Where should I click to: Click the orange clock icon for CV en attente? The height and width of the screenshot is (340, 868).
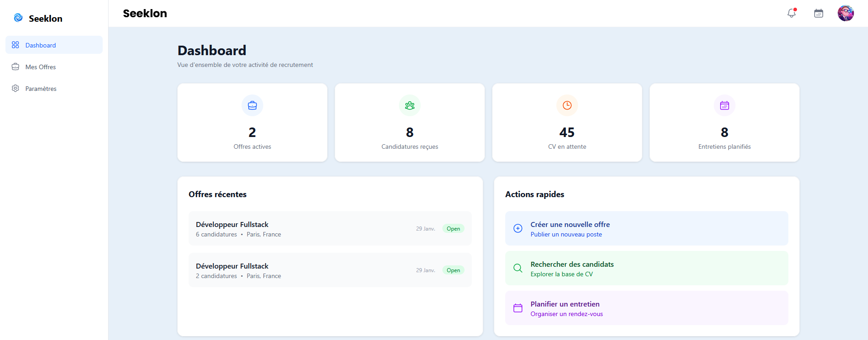[x=567, y=105]
